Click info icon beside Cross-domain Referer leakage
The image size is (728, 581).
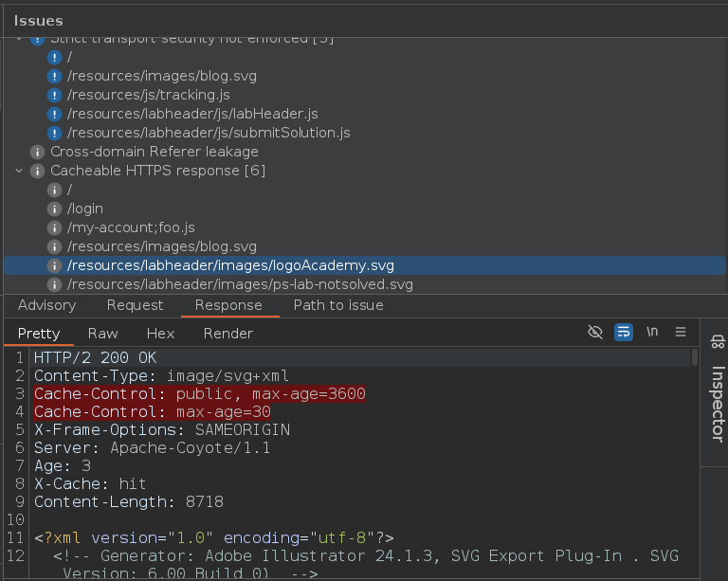click(37, 152)
